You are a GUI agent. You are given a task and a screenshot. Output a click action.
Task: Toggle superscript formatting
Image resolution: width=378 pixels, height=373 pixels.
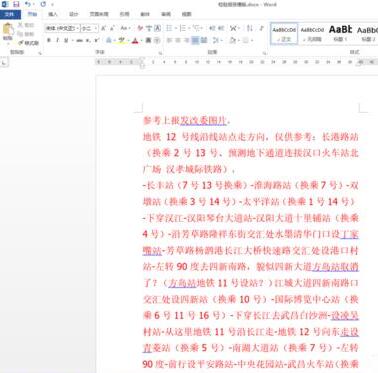point(97,41)
